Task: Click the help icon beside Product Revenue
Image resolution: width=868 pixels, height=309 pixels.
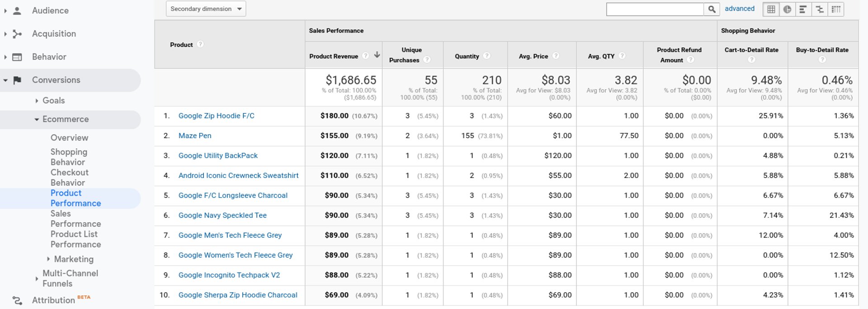Action: tap(366, 56)
